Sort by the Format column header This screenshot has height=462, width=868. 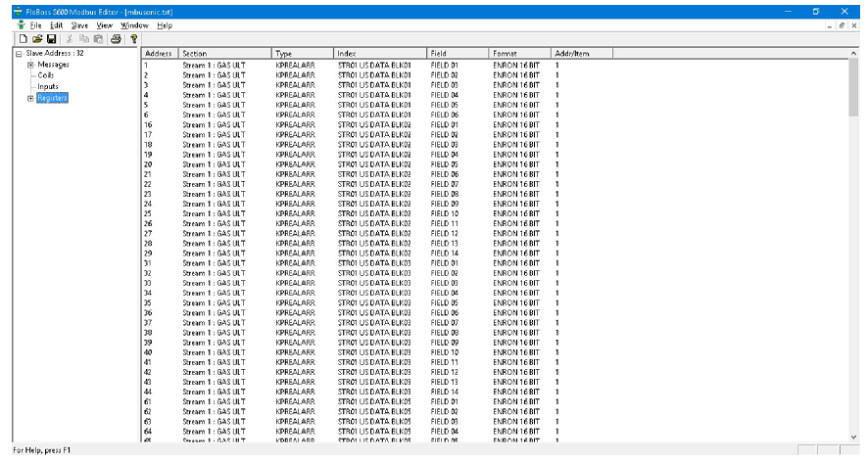click(x=520, y=54)
